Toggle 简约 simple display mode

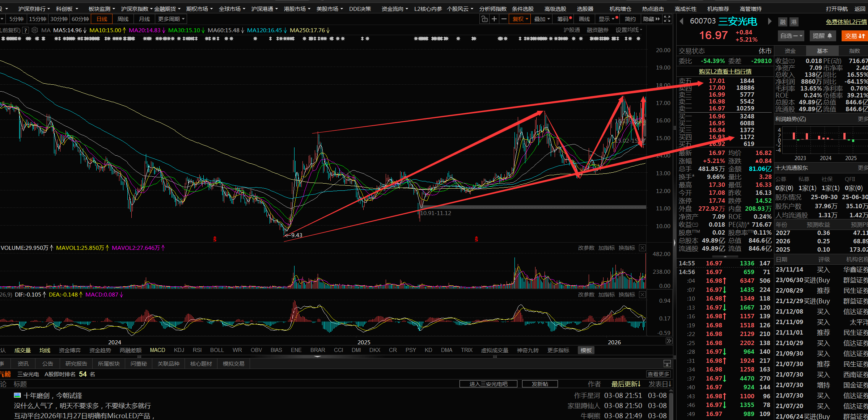click(630, 19)
